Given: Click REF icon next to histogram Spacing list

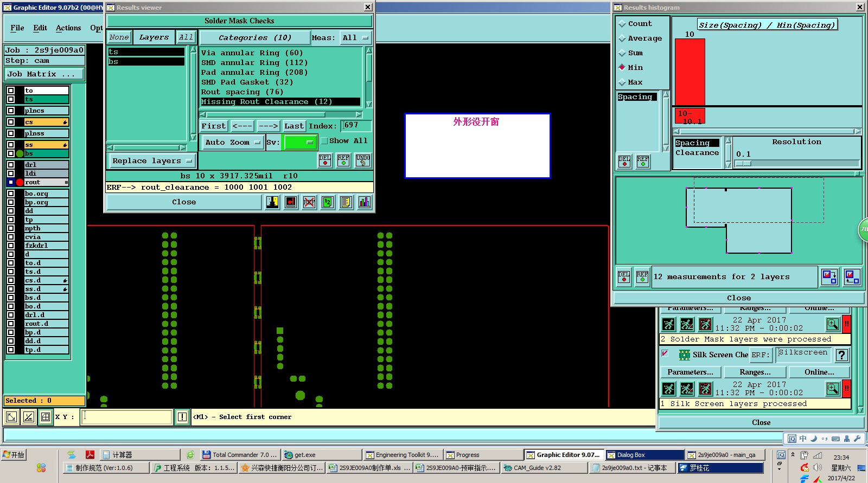Looking at the screenshot, I should pyautogui.click(x=643, y=162).
